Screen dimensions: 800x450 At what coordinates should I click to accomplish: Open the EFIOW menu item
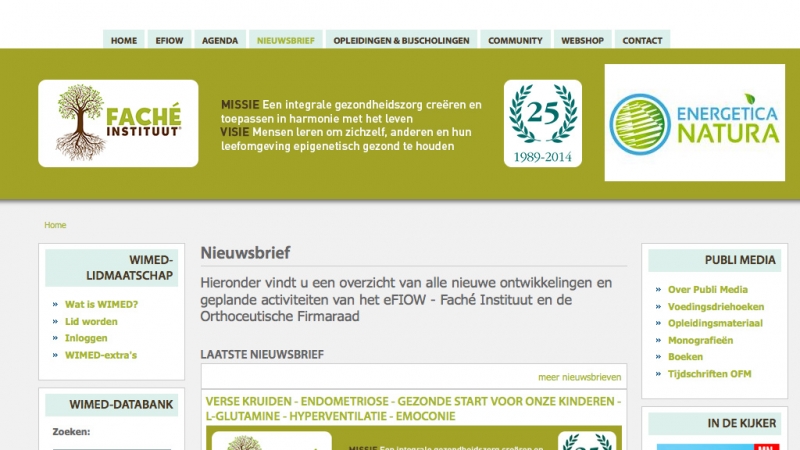(x=170, y=41)
